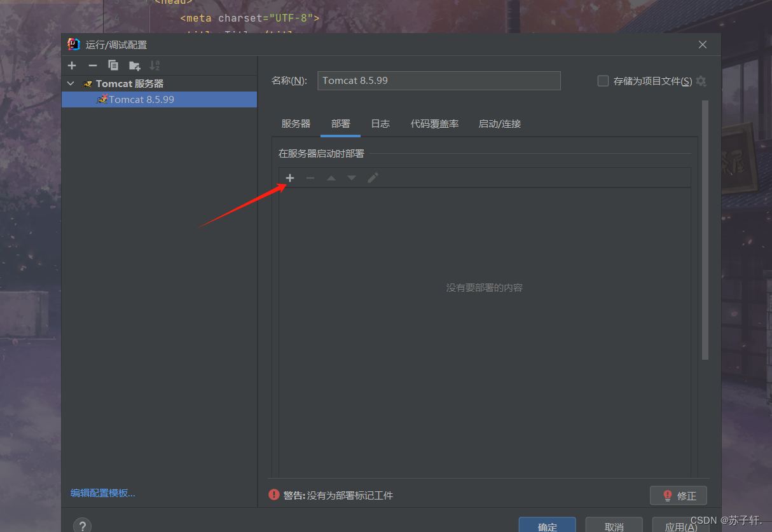
Task: Click the 取消 cancel button
Action: point(614,526)
